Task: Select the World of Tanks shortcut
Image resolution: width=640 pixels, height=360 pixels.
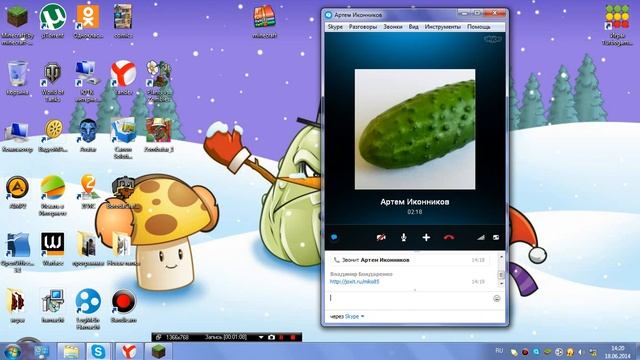Action: click(53, 82)
